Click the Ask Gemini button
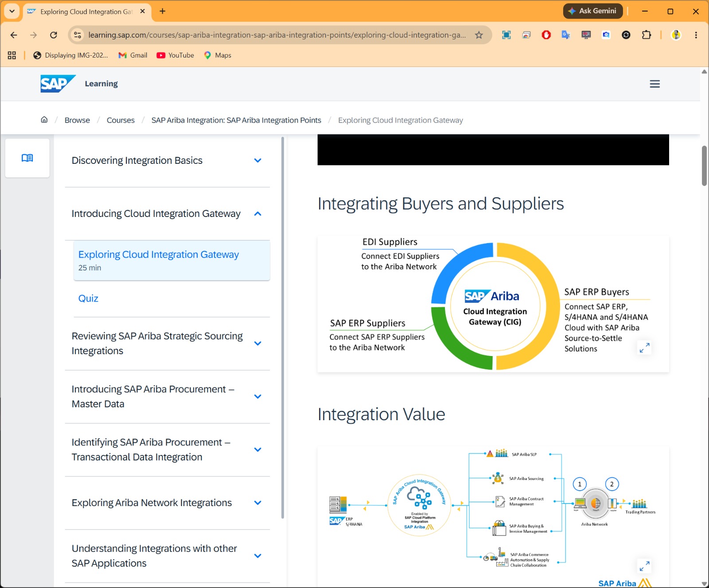The height and width of the screenshot is (588, 709). click(593, 11)
